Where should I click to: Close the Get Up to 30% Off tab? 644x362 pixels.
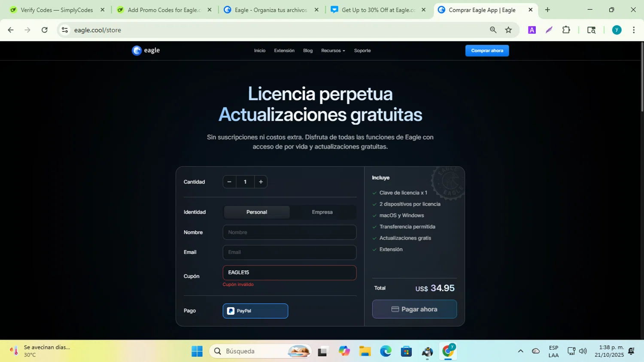pos(424,10)
